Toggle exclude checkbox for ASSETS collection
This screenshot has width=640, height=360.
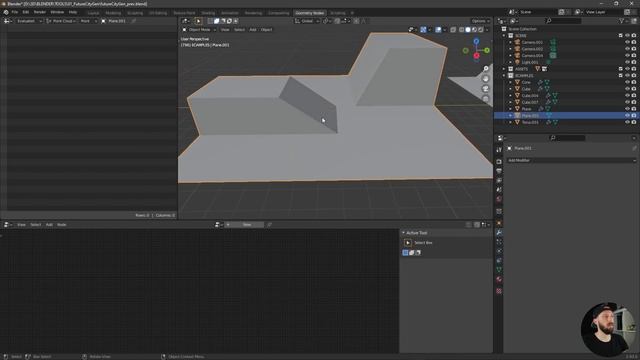click(621, 69)
